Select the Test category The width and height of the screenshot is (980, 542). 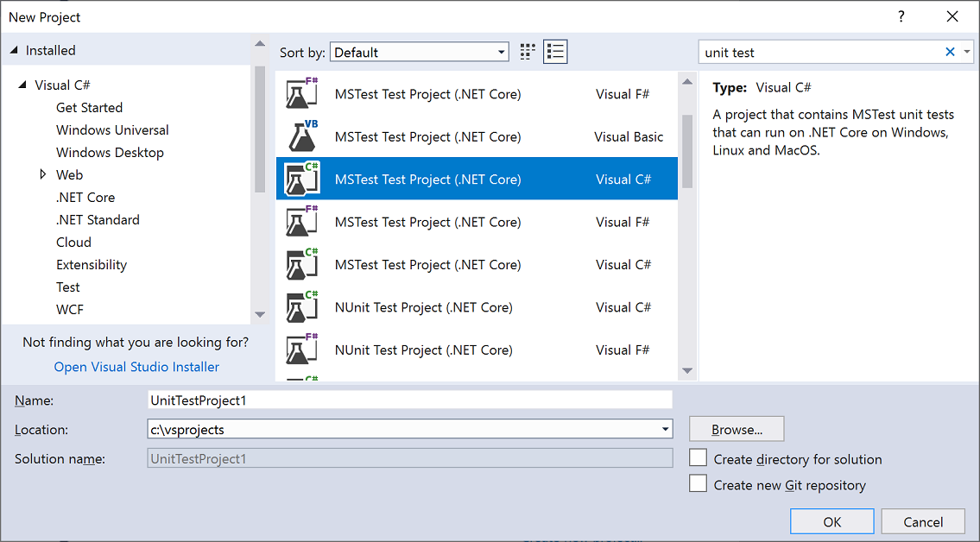click(x=68, y=287)
